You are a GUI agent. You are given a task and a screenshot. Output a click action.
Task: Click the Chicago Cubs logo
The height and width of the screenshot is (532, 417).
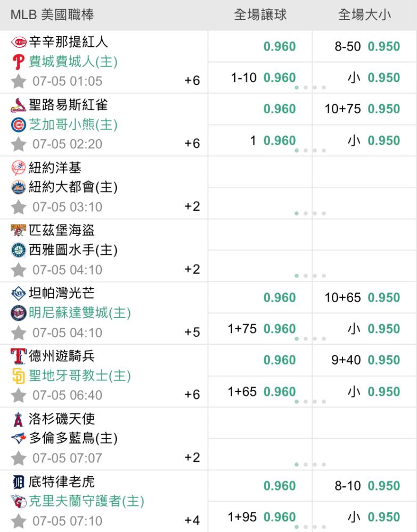18,124
